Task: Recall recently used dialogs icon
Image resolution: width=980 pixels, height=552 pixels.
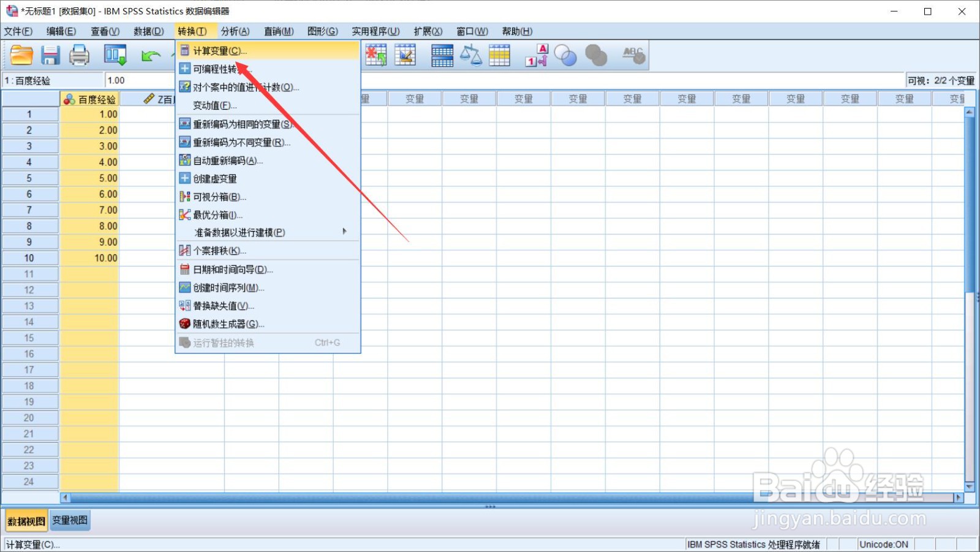Action: [115, 55]
